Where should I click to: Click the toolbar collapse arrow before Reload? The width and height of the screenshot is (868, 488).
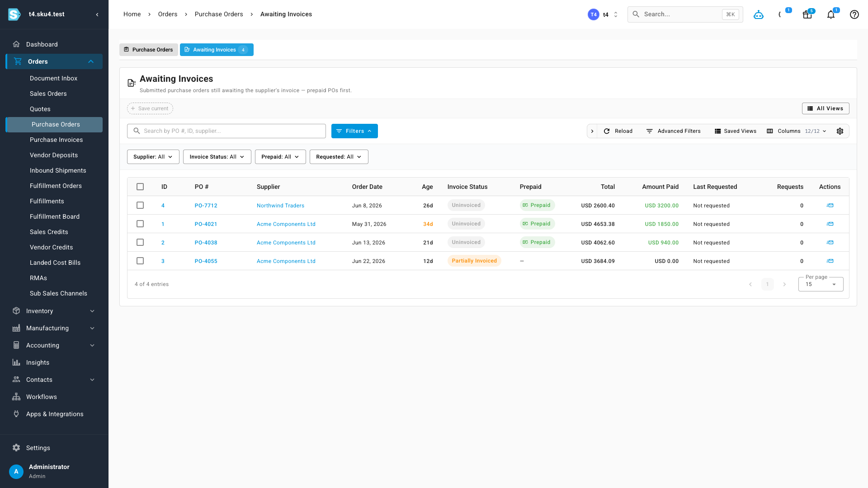pyautogui.click(x=592, y=131)
